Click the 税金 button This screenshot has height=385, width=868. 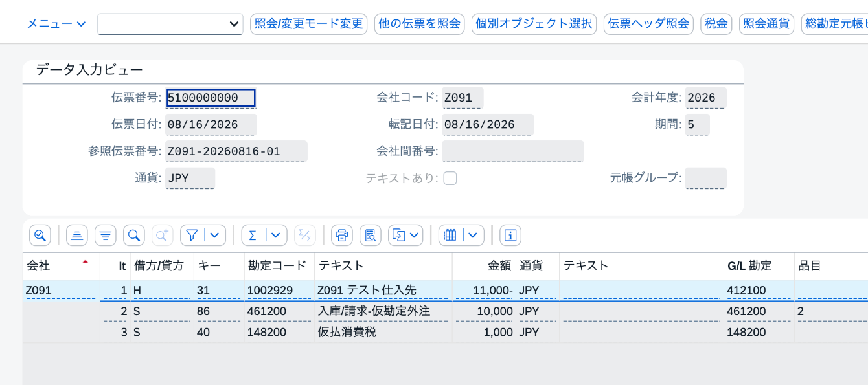pyautogui.click(x=716, y=24)
